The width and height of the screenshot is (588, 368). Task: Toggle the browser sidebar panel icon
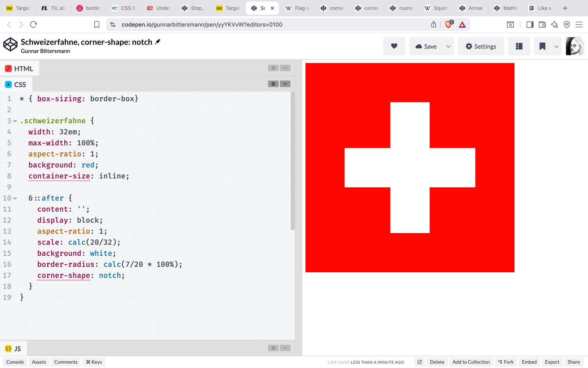530,25
